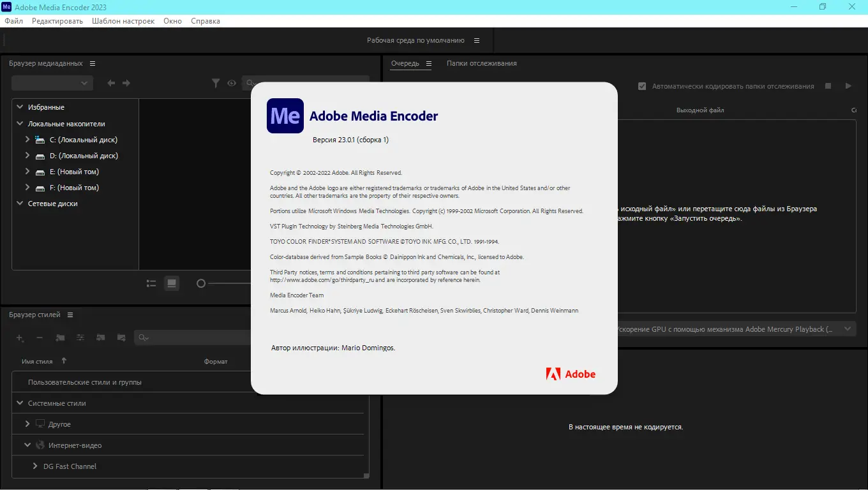
Task: Click the Me logo in the About dialog
Action: (285, 115)
